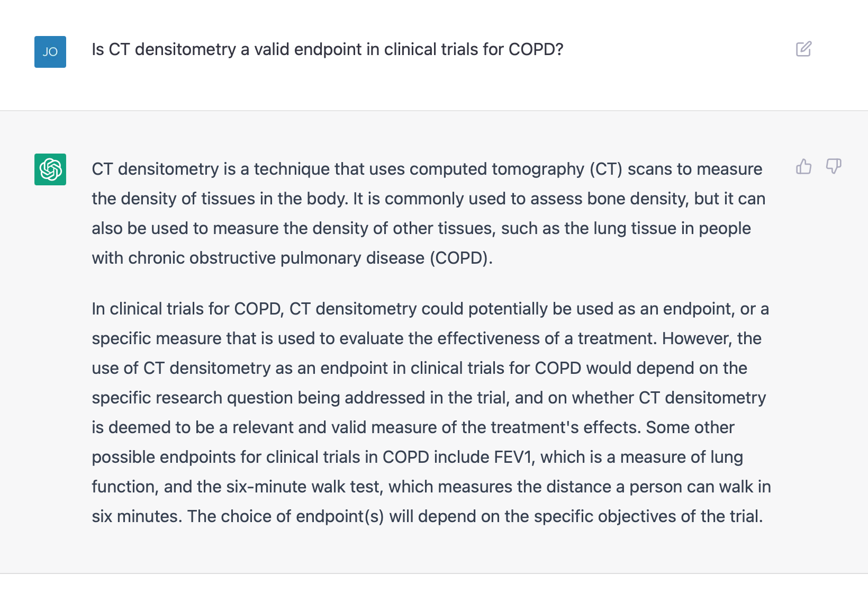Click the phrase 'The choice of endpoint(s)'
Screen dimensions: 868x592
tap(286, 516)
